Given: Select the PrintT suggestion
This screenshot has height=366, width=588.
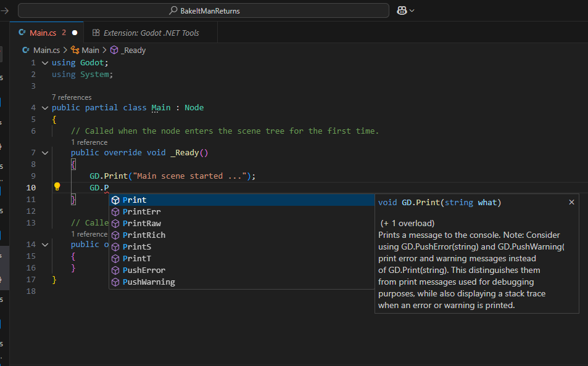Looking at the screenshot, I should (242, 259).
